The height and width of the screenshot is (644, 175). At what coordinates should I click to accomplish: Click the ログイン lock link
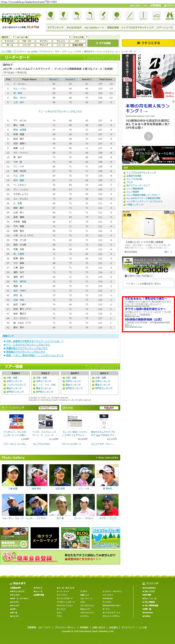pos(169,5)
